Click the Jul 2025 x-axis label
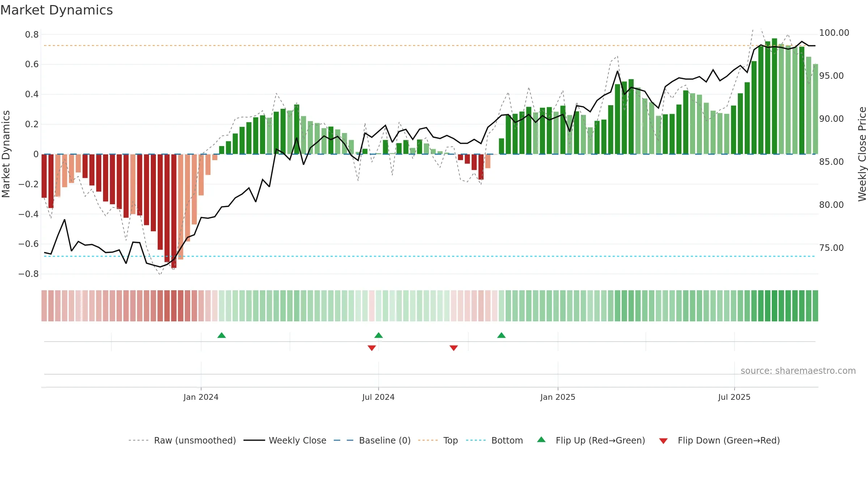The image size is (868, 488). (734, 397)
